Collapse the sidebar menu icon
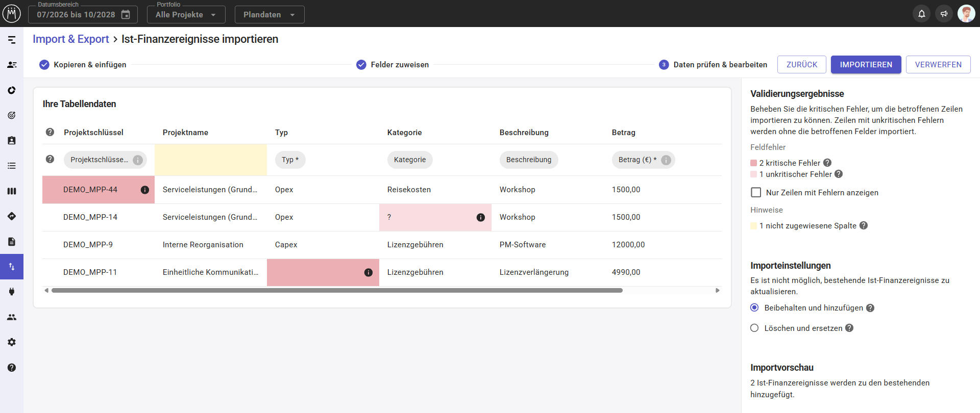This screenshot has width=980, height=413. point(12,40)
